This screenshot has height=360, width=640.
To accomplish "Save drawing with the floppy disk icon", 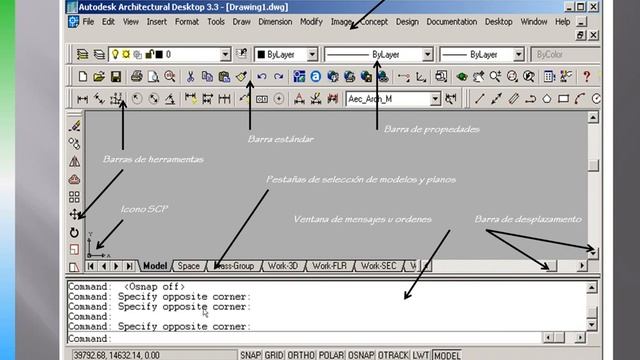I will 116,76.
